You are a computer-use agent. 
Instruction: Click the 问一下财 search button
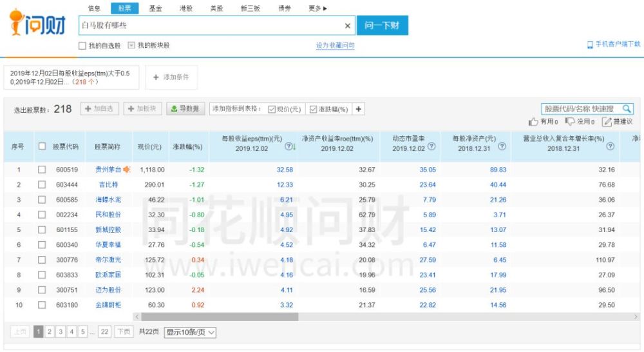383,26
